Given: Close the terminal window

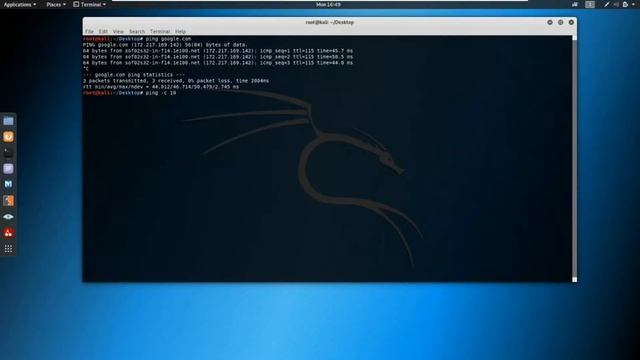Looking at the screenshot, I should [x=571, y=22].
